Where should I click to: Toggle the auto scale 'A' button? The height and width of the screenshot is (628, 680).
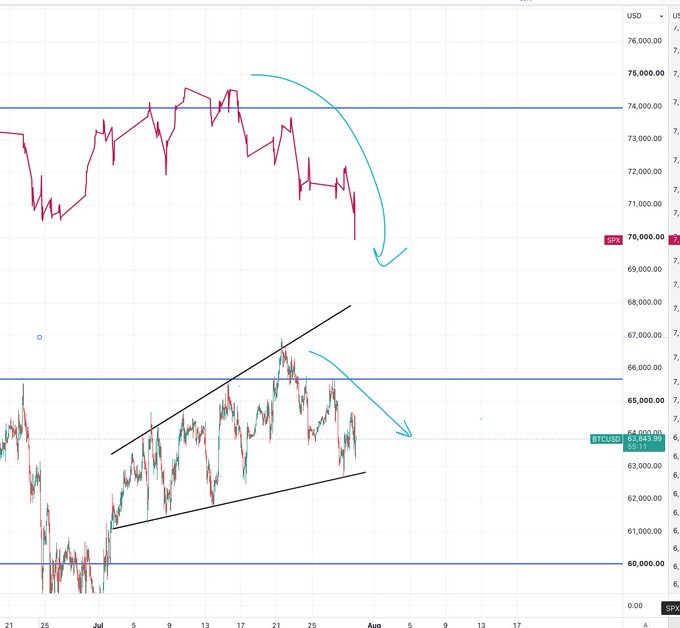click(x=645, y=625)
